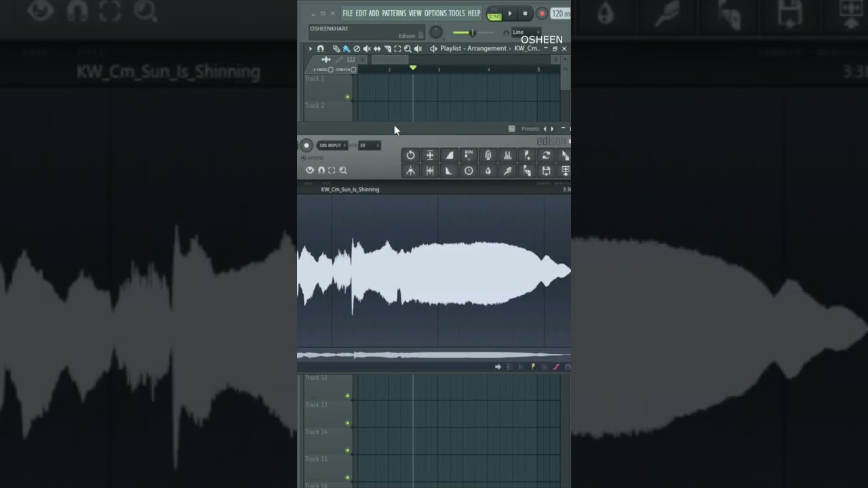The width and height of the screenshot is (868, 488).
Task: Open the VIEW menu
Action: (415, 13)
